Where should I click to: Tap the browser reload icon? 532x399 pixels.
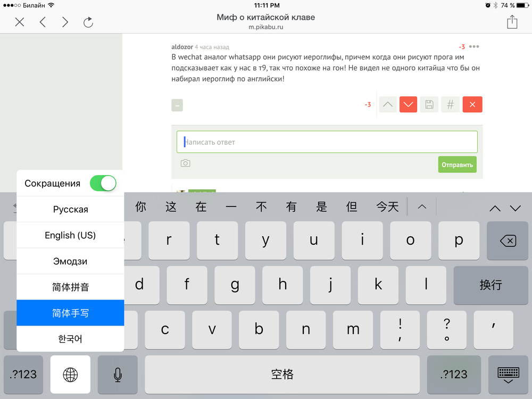click(x=88, y=22)
